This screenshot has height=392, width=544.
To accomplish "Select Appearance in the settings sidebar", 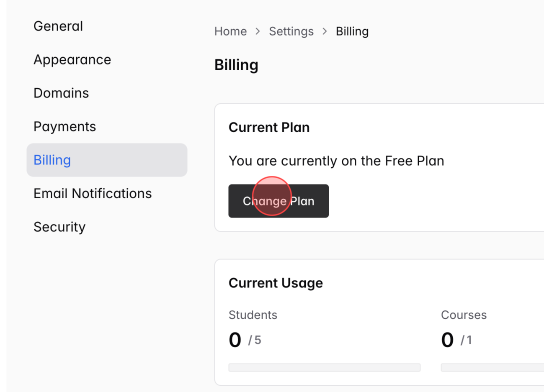I will tap(72, 59).
